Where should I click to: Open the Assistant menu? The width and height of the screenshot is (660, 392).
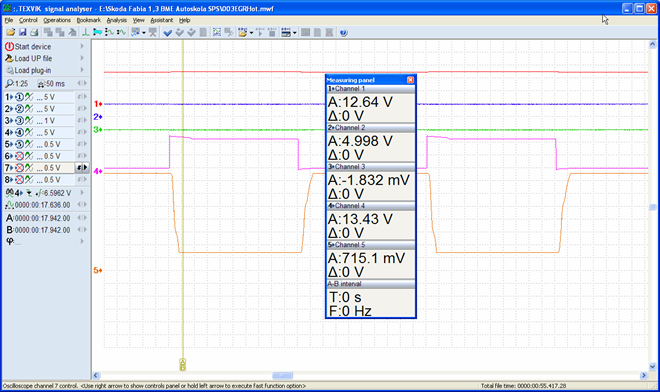click(162, 20)
